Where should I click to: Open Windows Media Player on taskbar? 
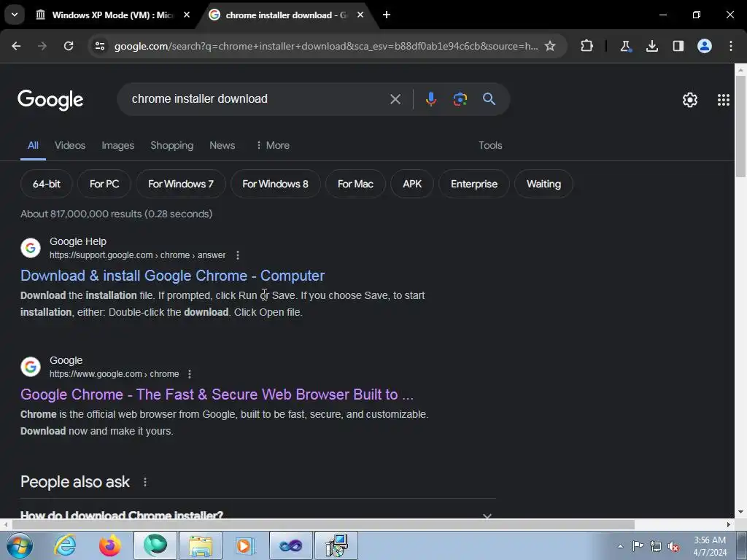[x=245, y=545]
